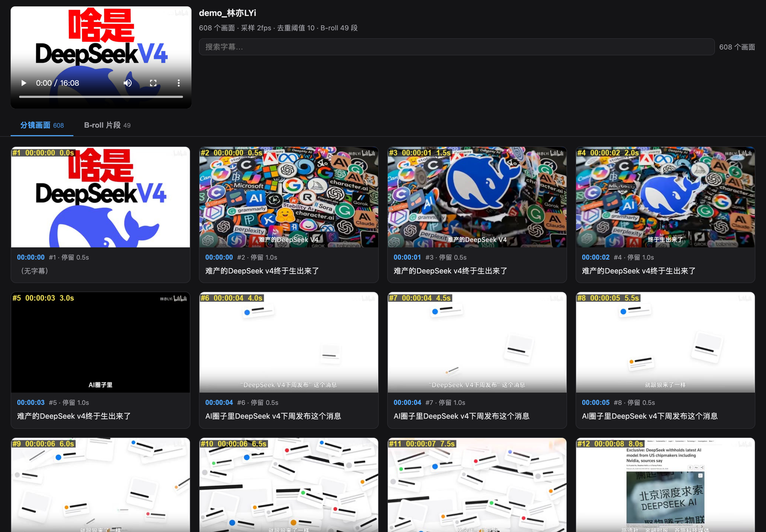Image resolution: width=766 pixels, height=532 pixels.
Task: Seek along the video progress bar
Action: point(101,97)
